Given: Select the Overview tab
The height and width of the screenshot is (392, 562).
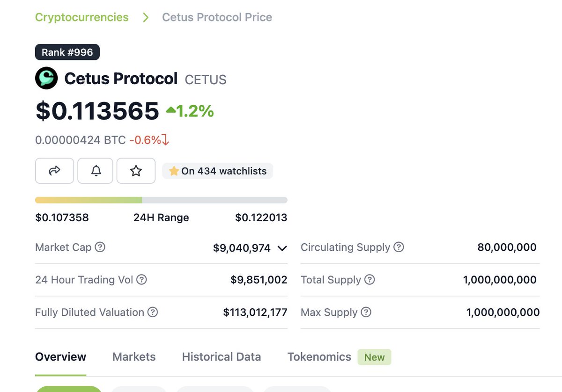Looking at the screenshot, I should (x=60, y=357).
